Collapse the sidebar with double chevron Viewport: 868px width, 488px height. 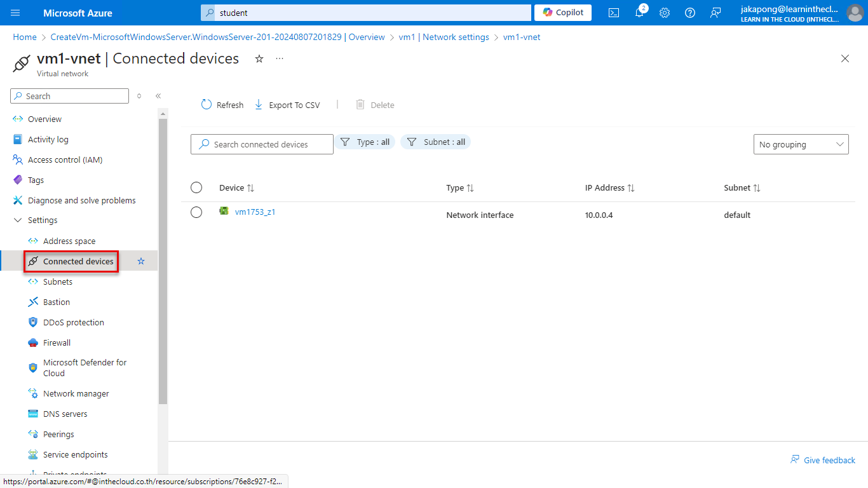[x=158, y=96]
